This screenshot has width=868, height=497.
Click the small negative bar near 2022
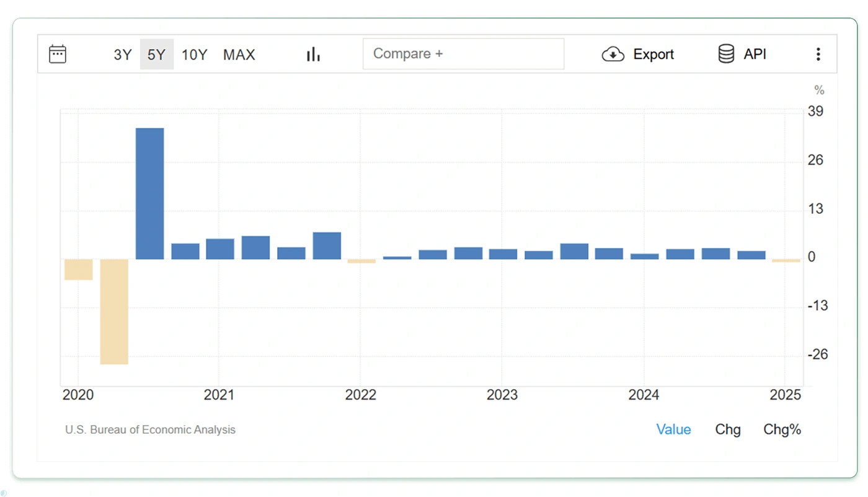coord(361,261)
